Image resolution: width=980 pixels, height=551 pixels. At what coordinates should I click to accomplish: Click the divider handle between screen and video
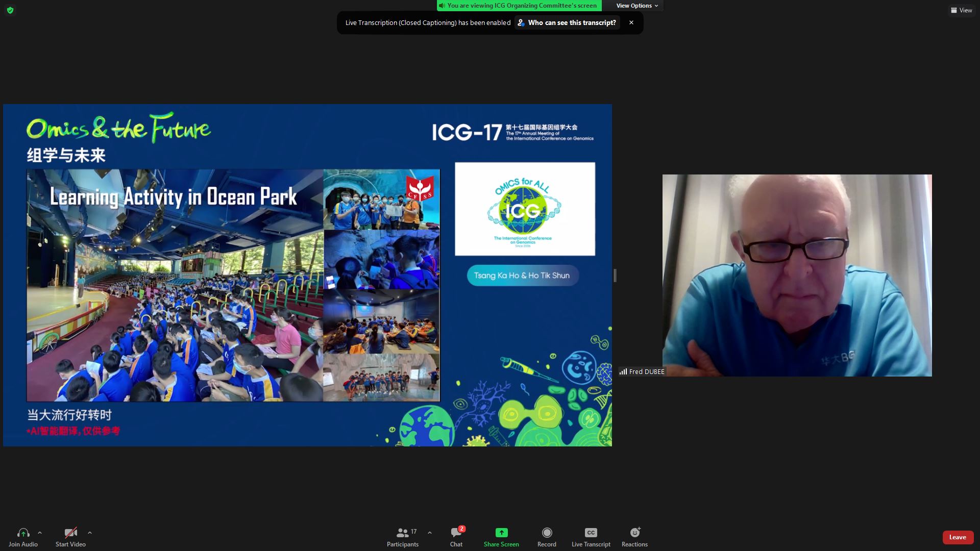[615, 275]
